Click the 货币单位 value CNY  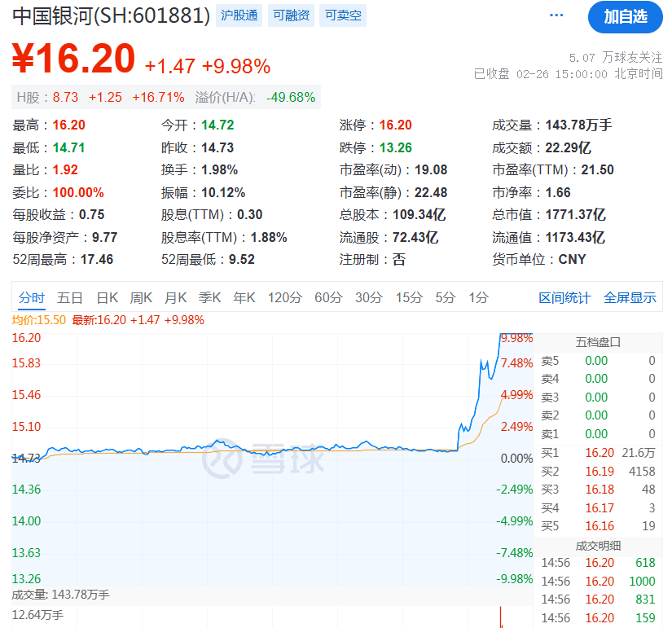[x=572, y=259]
